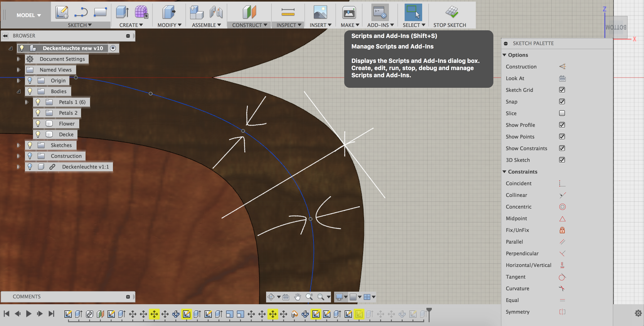
Task: Enable the Slice checkbox
Action: (562, 113)
